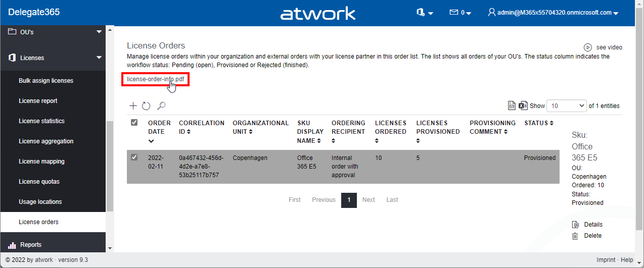This screenshot has width=644, height=268.
Task: Click the see video play icon
Action: click(588, 47)
